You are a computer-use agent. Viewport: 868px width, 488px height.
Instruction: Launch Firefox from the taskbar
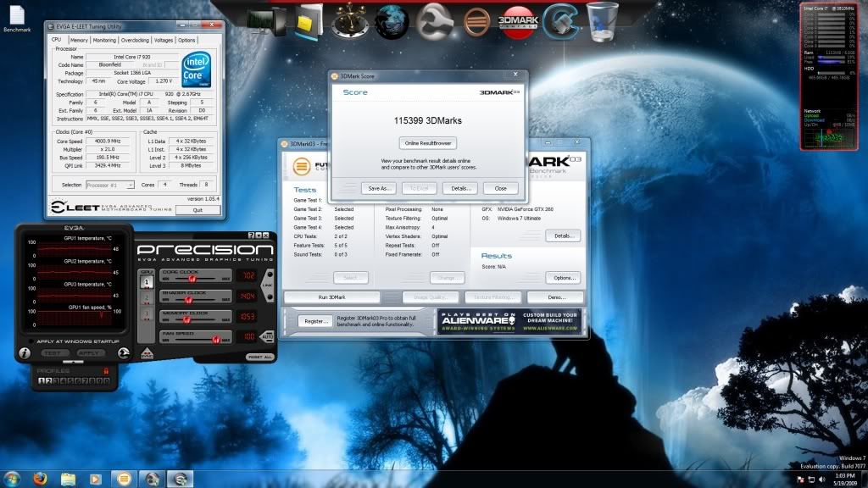tap(40, 479)
